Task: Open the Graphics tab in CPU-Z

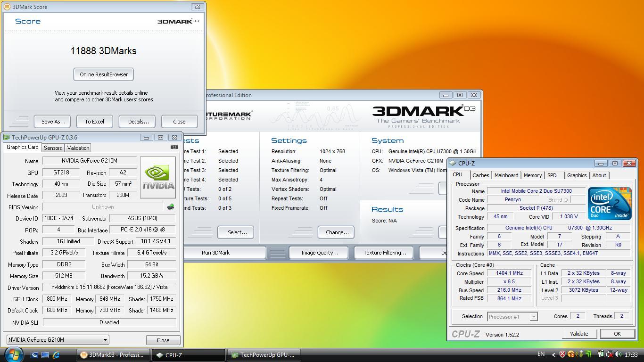Action: point(577,175)
